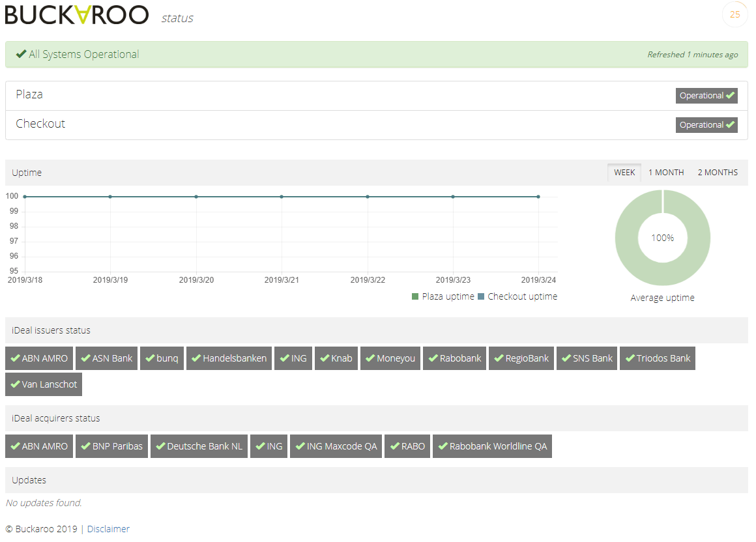Click the SNS Bank issuer badge
This screenshot has width=756, height=542.
click(x=587, y=358)
